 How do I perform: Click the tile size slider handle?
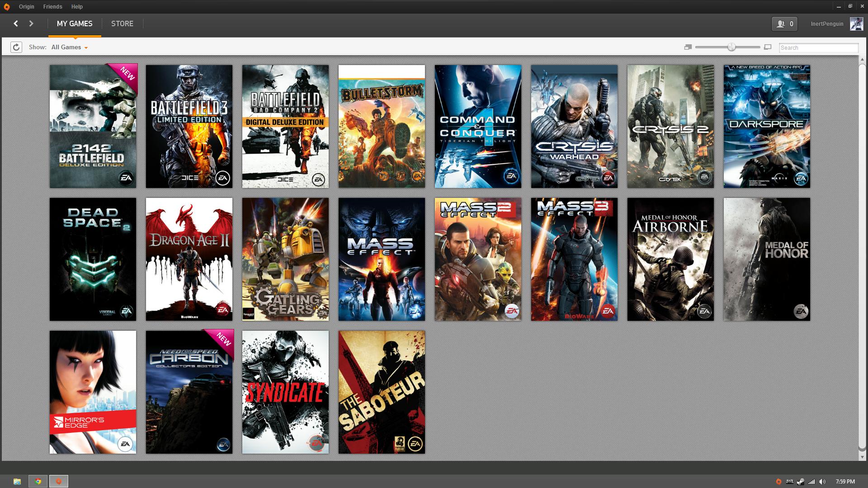point(731,47)
